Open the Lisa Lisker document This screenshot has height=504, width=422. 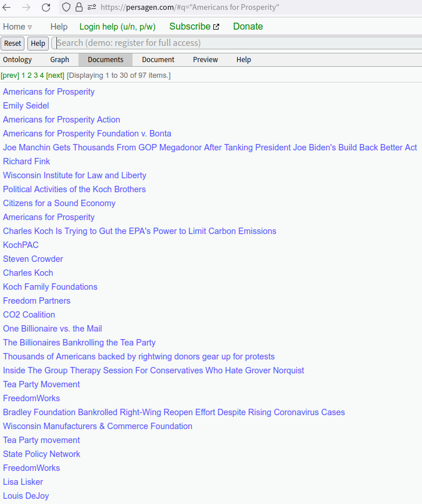coord(23,482)
